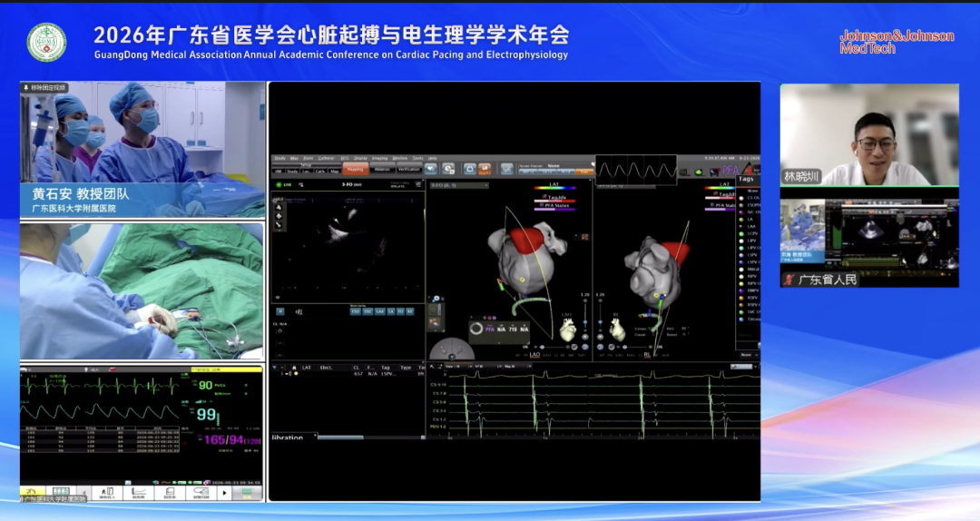This screenshot has width=980, height=521.
Task: Switch to the Ablation mode button
Action: [382, 169]
